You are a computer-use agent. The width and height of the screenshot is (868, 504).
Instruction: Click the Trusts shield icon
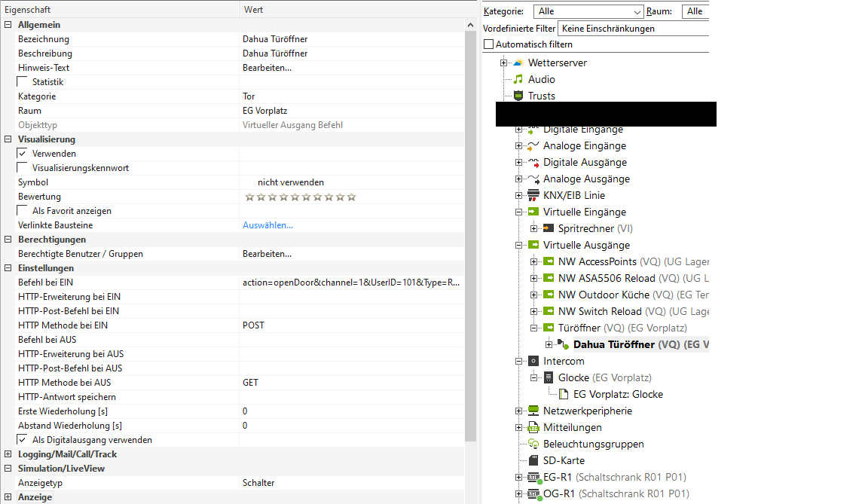(x=518, y=96)
